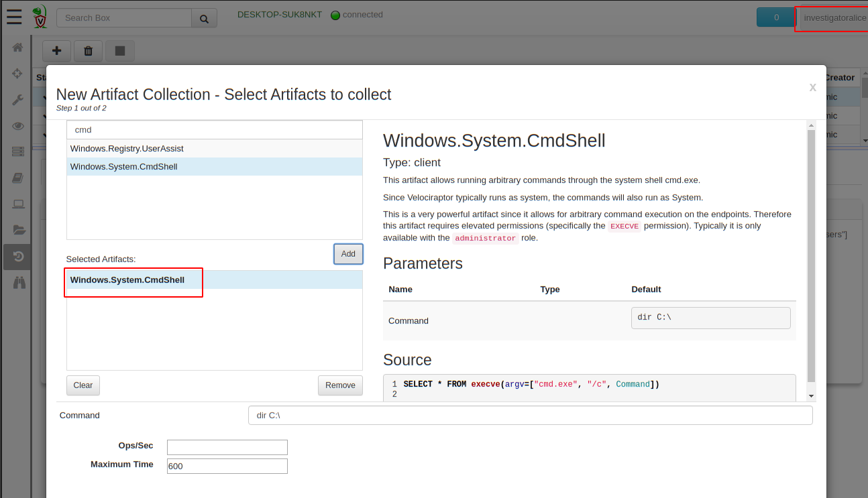Open the laptop icon in sidebar
This screenshot has width=868, height=498.
[18, 204]
